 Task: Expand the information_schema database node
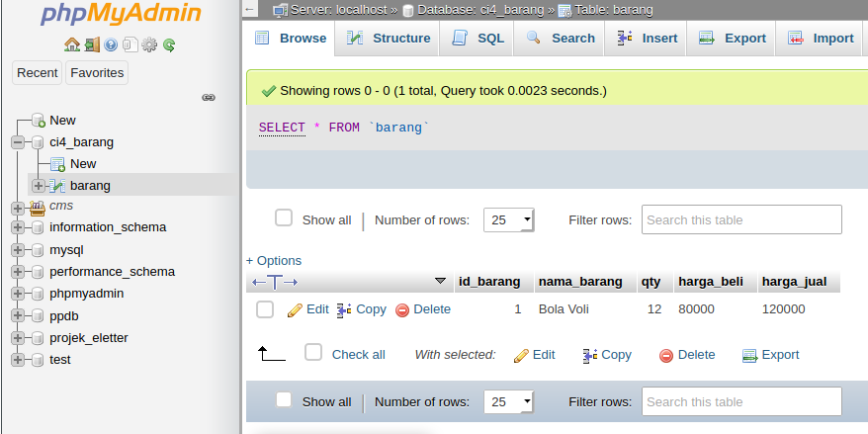(18, 227)
